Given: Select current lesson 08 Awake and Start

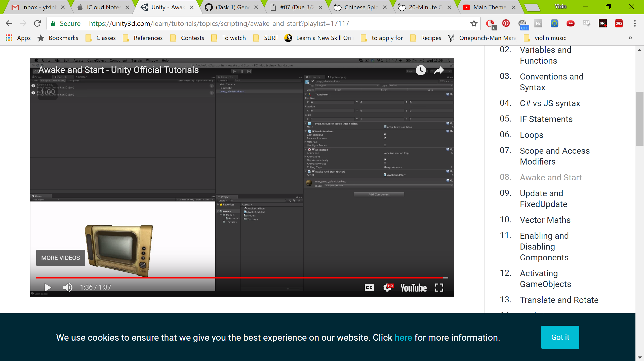Looking at the screenshot, I should click(551, 177).
